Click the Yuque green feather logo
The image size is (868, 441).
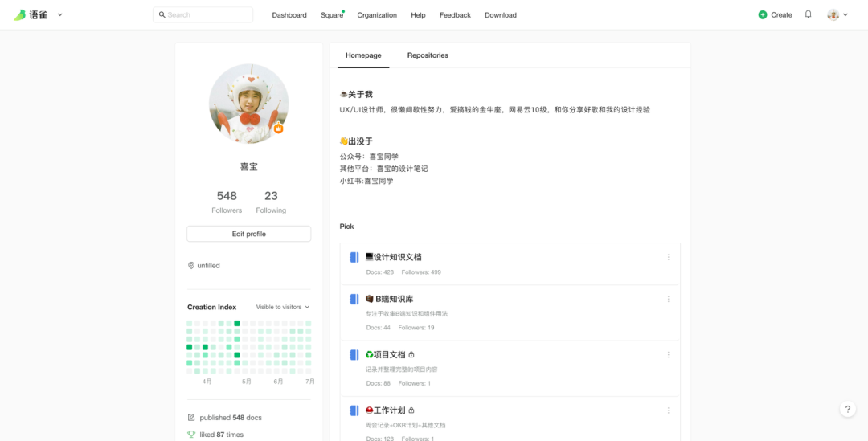[x=20, y=15]
